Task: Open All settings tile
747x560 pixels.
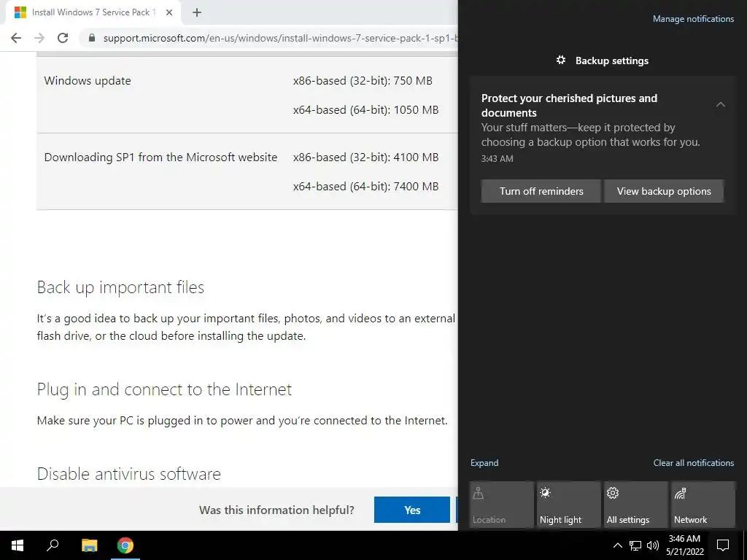Action: (x=635, y=505)
